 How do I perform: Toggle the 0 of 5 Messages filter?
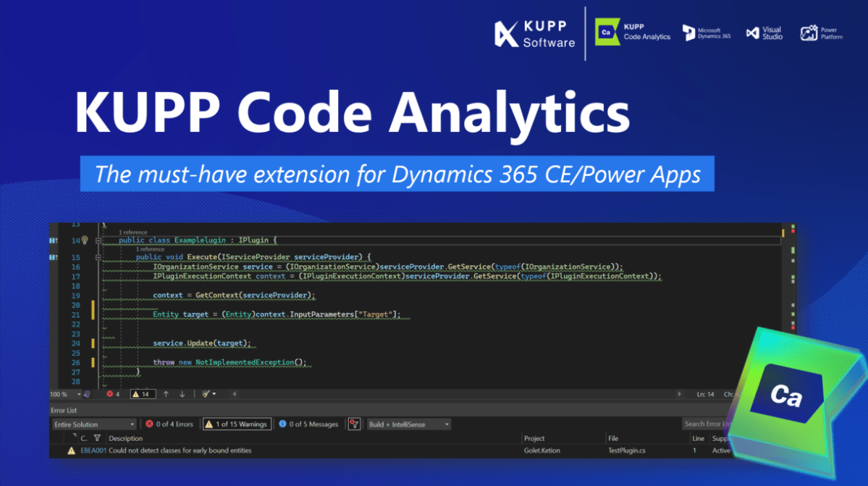click(x=308, y=424)
